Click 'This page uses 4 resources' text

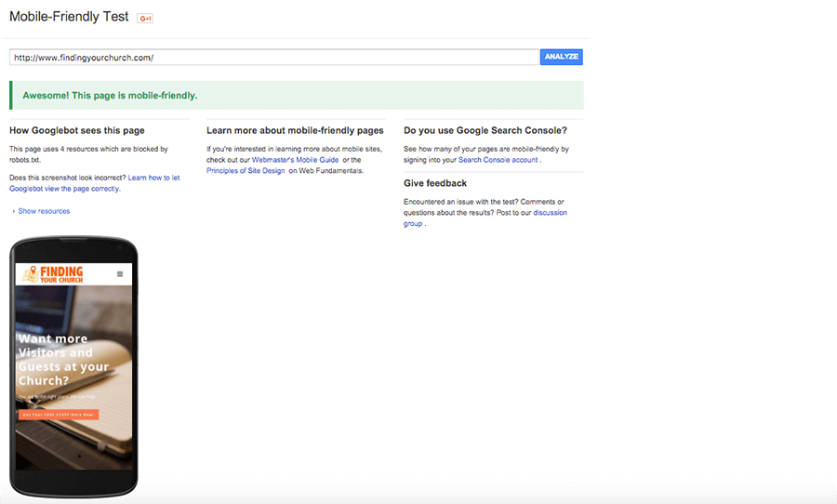point(88,154)
